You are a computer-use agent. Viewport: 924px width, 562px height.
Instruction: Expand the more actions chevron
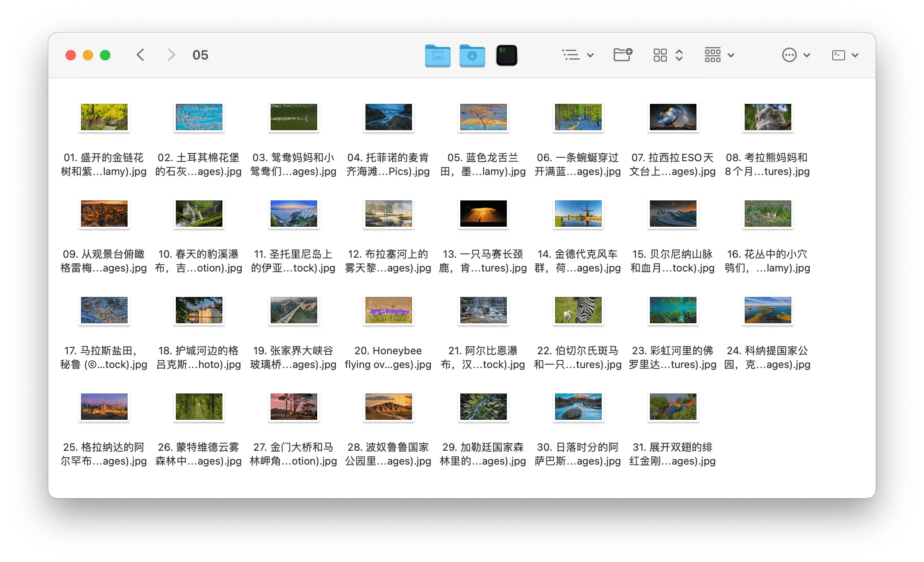[807, 55]
